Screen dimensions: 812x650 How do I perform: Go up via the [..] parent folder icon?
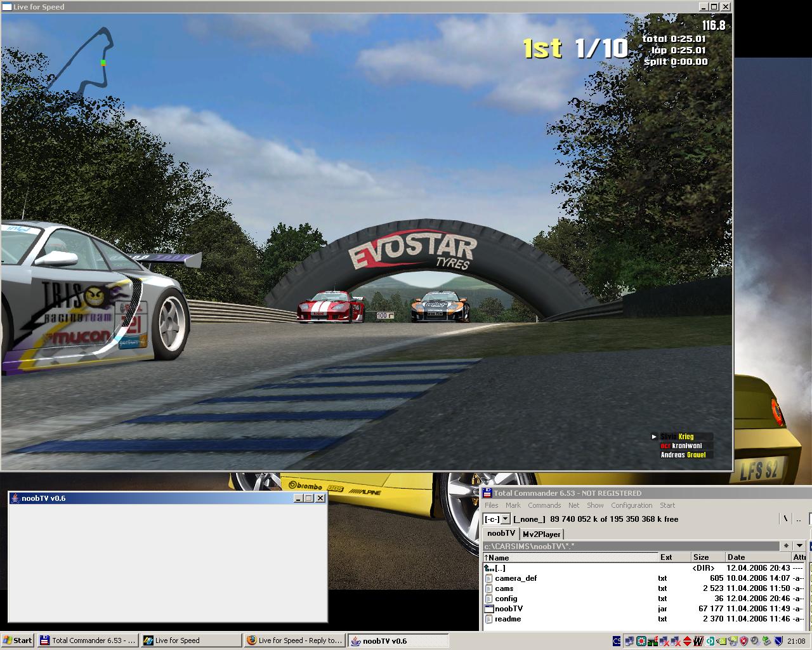488,568
